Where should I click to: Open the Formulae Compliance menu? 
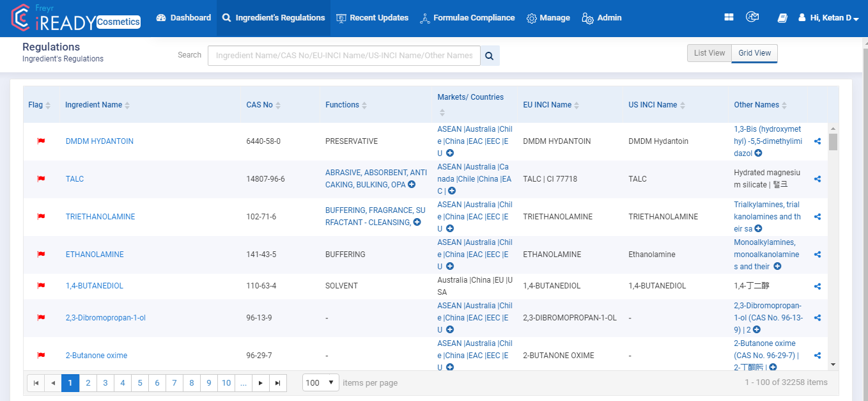pyautogui.click(x=467, y=18)
